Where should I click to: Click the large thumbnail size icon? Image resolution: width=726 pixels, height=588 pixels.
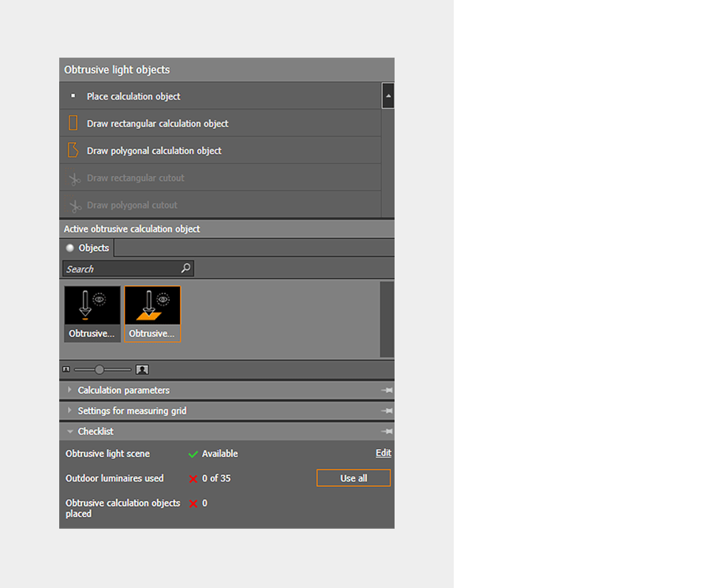point(142,369)
